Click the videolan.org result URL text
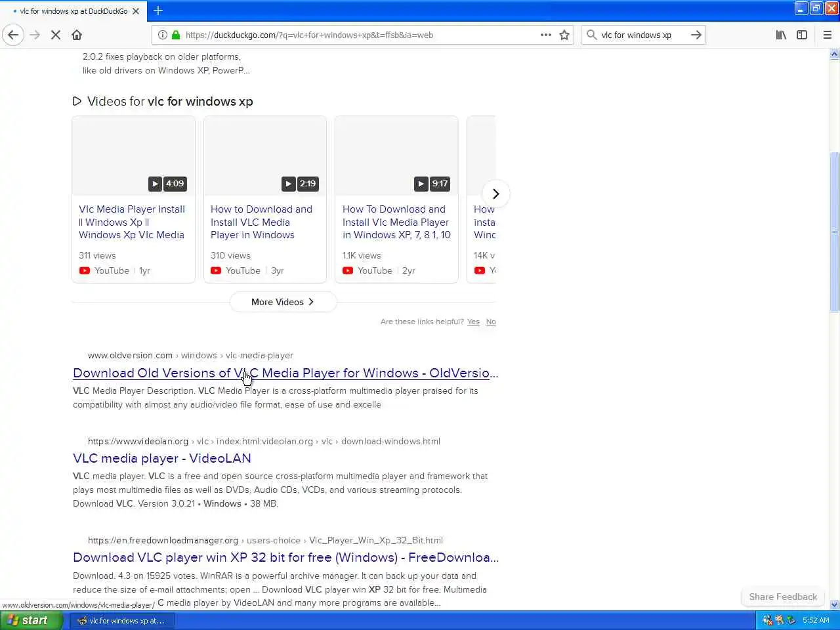Viewport: 840px width, 630px height. pyautogui.click(x=264, y=441)
